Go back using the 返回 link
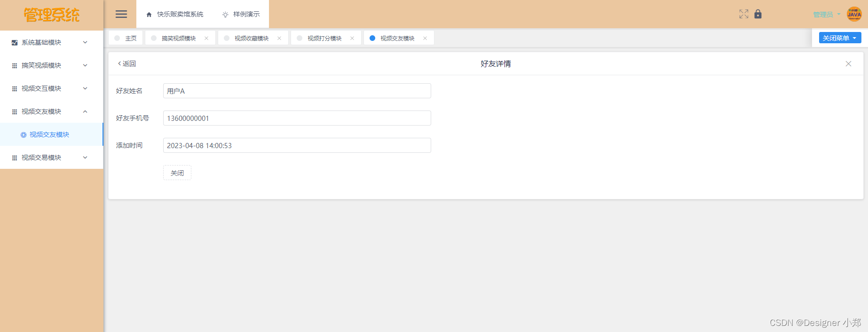 (x=126, y=63)
